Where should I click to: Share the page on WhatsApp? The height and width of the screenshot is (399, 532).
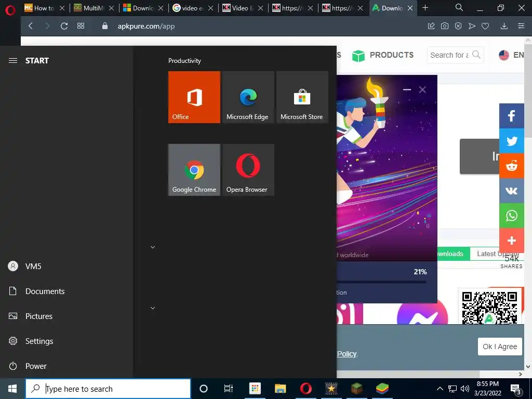coord(512,216)
